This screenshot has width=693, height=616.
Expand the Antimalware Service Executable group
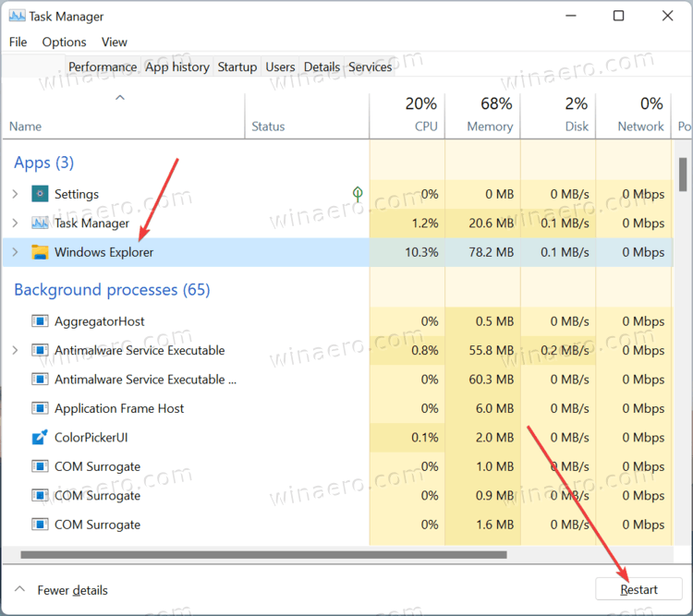pyautogui.click(x=15, y=350)
